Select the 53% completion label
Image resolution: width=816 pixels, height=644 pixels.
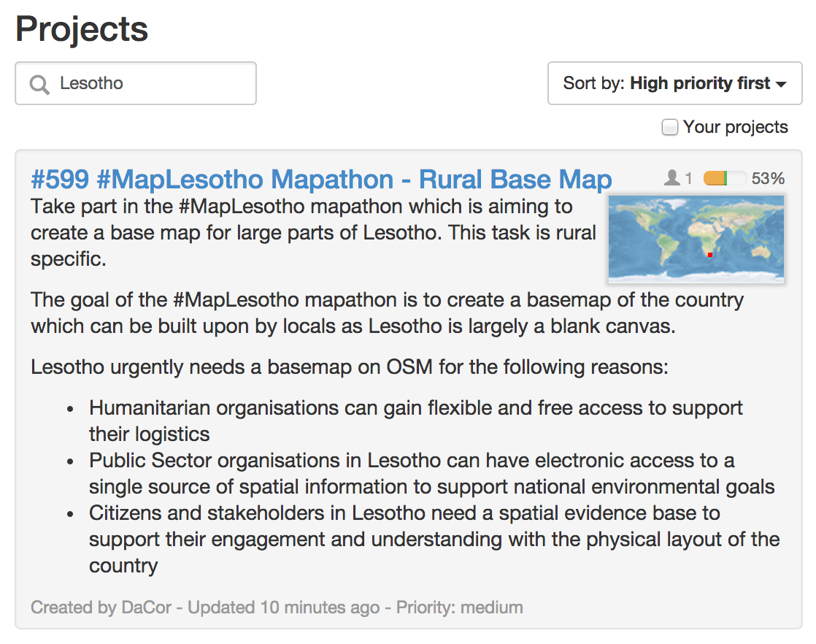768,179
